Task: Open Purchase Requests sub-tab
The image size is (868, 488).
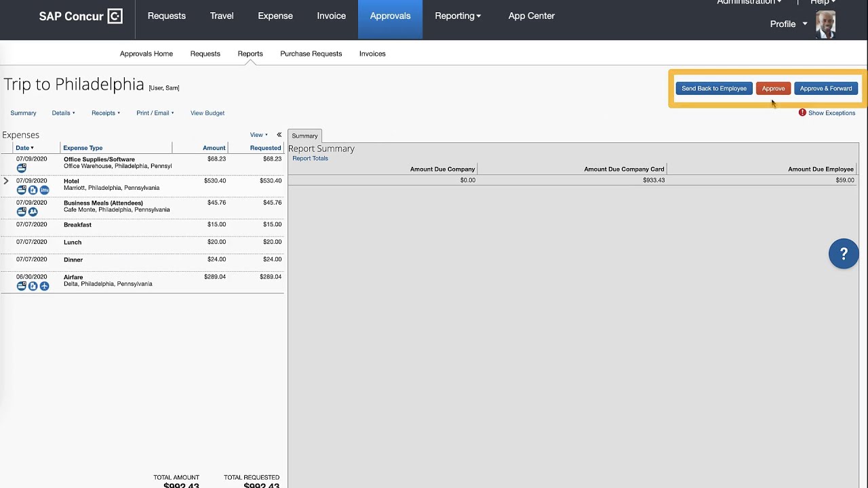Action: click(311, 54)
